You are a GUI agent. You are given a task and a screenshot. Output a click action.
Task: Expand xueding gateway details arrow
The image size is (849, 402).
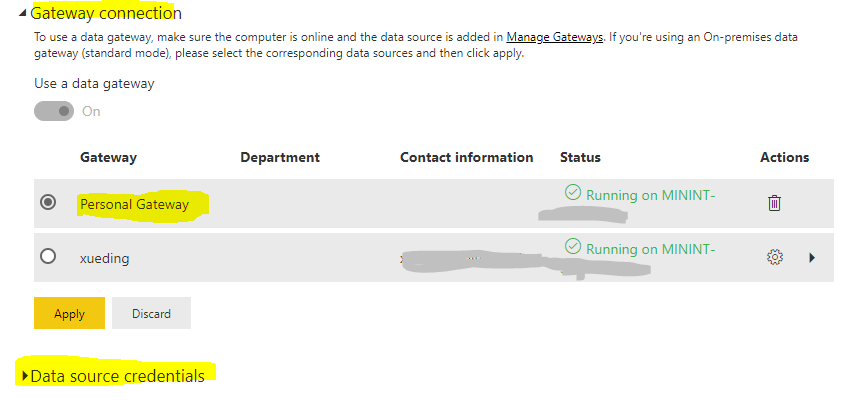pos(812,258)
